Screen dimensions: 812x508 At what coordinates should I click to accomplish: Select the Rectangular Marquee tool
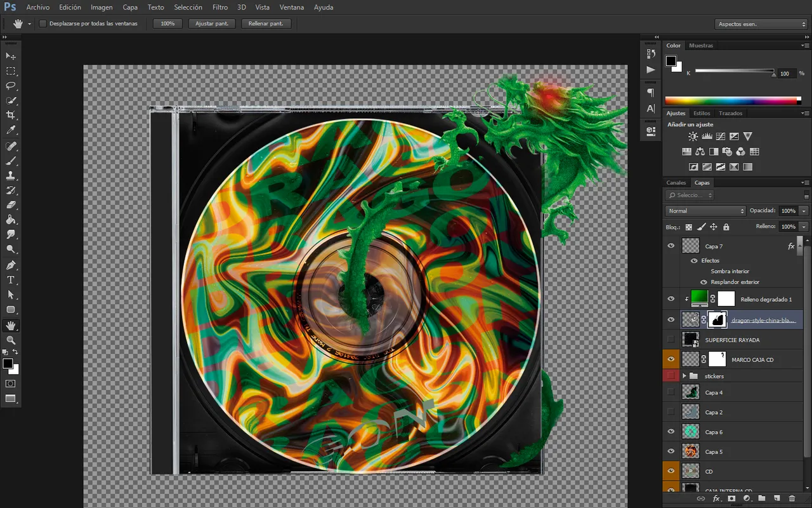[x=11, y=71]
